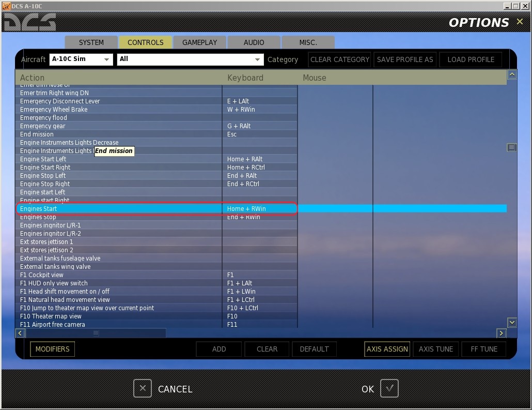This screenshot has height=410, width=532.
Task: Click SAVE PROFILE AS button
Action: click(x=405, y=59)
